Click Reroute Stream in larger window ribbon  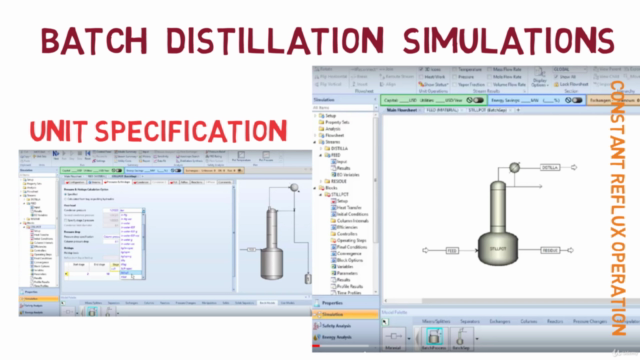pos(397,76)
